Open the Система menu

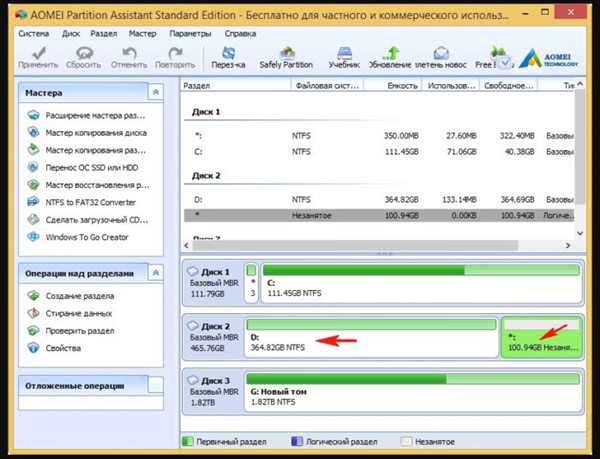(34, 34)
